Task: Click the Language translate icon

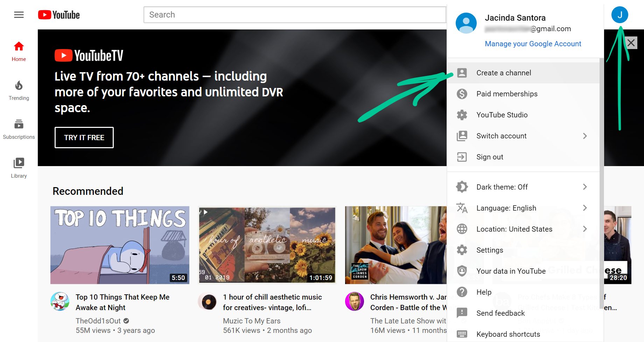Action: [462, 208]
